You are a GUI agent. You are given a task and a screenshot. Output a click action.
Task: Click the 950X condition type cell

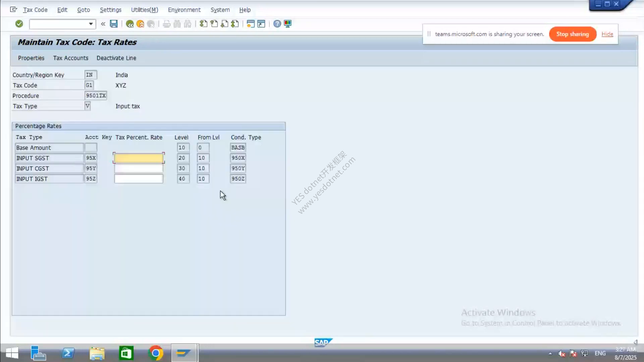click(238, 158)
